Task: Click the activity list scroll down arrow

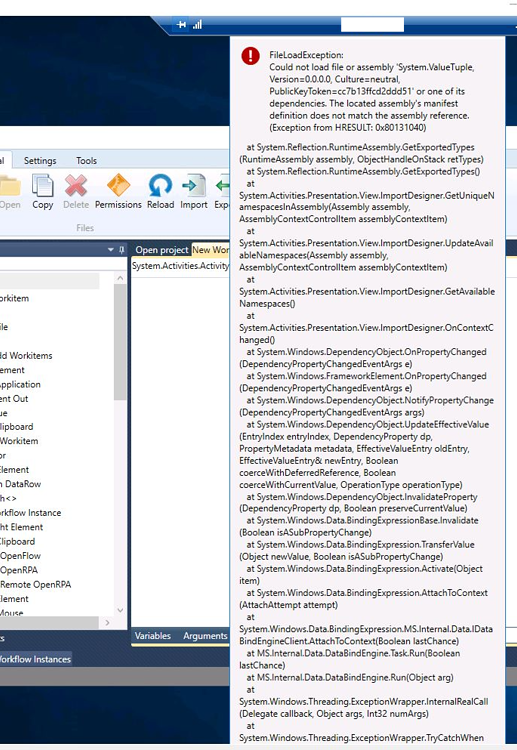Action: coord(120,610)
